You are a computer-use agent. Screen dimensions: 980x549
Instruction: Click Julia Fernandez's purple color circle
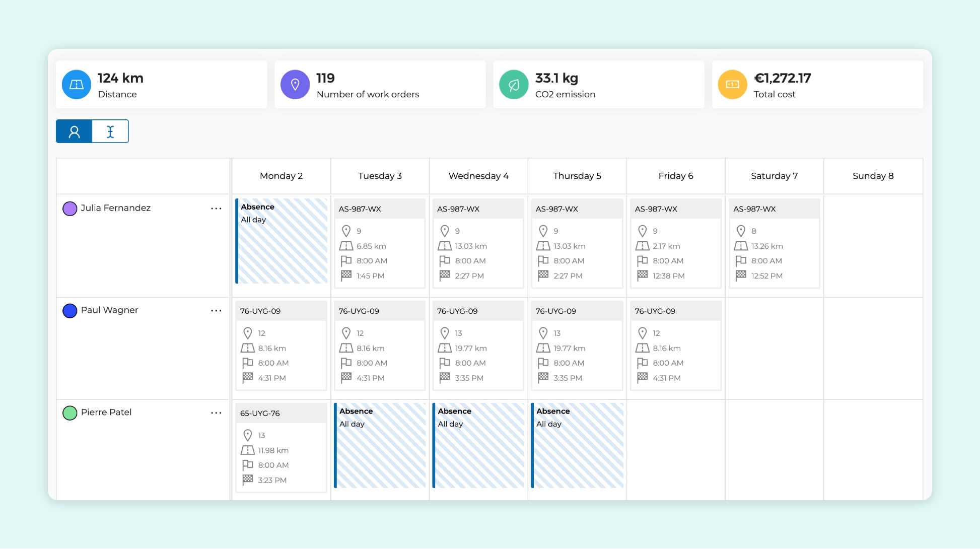tap(69, 209)
